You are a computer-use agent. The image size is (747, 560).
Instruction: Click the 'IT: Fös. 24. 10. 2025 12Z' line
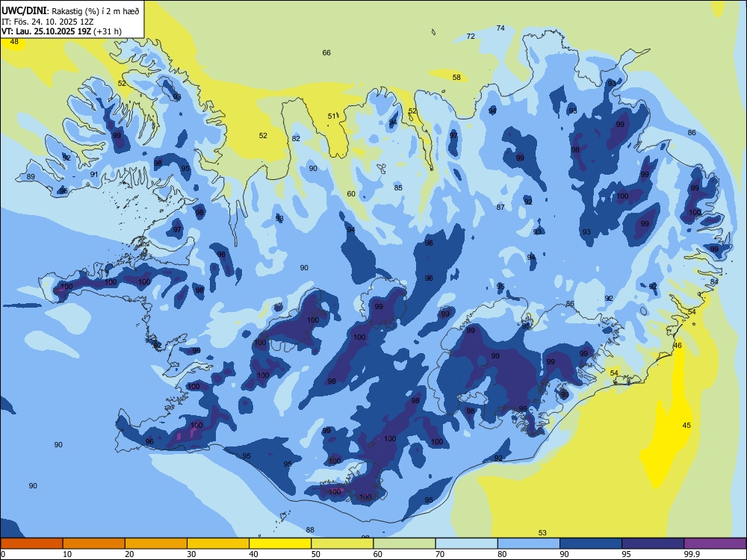pyautogui.click(x=48, y=22)
